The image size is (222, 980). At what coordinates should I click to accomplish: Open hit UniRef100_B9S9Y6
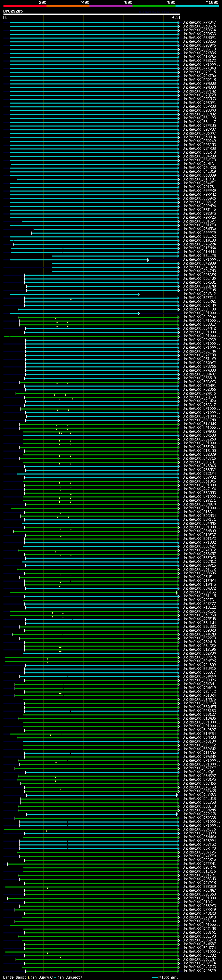pos(199,45)
